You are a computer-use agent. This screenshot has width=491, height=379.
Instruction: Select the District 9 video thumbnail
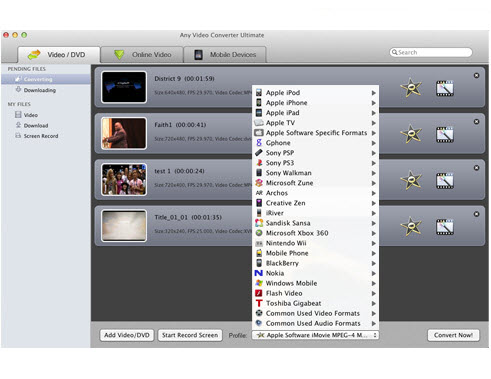click(x=124, y=87)
